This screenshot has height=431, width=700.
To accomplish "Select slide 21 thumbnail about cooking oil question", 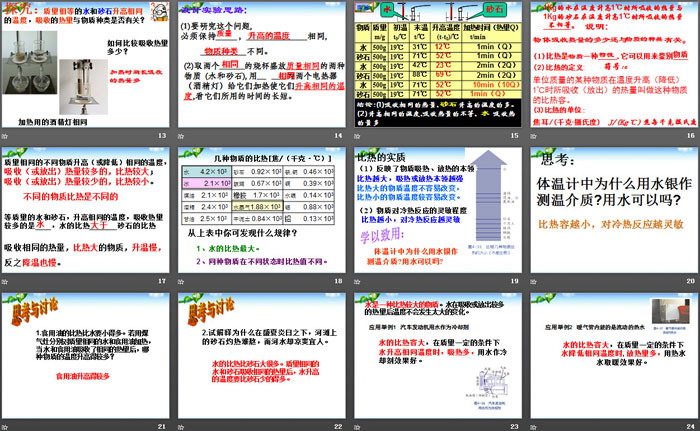I will 85,356.
